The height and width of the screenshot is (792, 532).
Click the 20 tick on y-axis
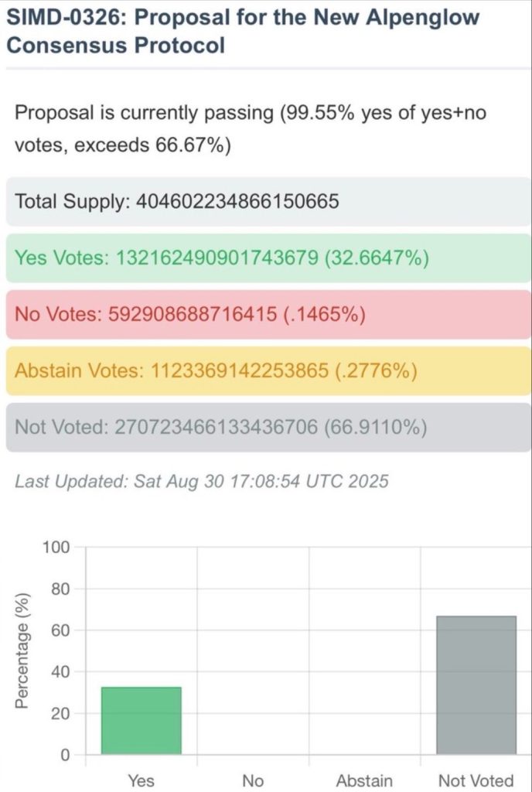click(x=60, y=714)
